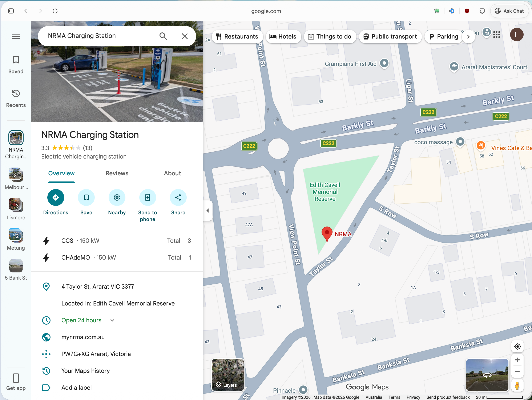Switch to the About tab
This screenshot has width=532, height=400.
[172, 173]
